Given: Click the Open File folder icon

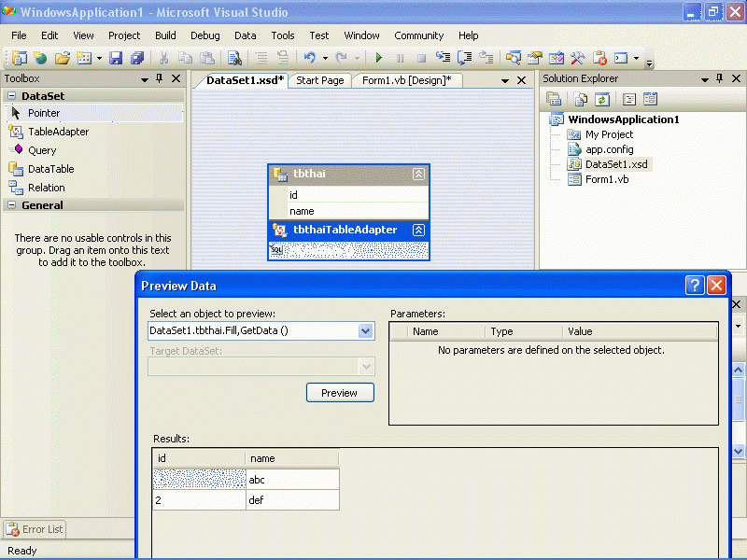Looking at the screenshot, I should [x=63, y=58].
